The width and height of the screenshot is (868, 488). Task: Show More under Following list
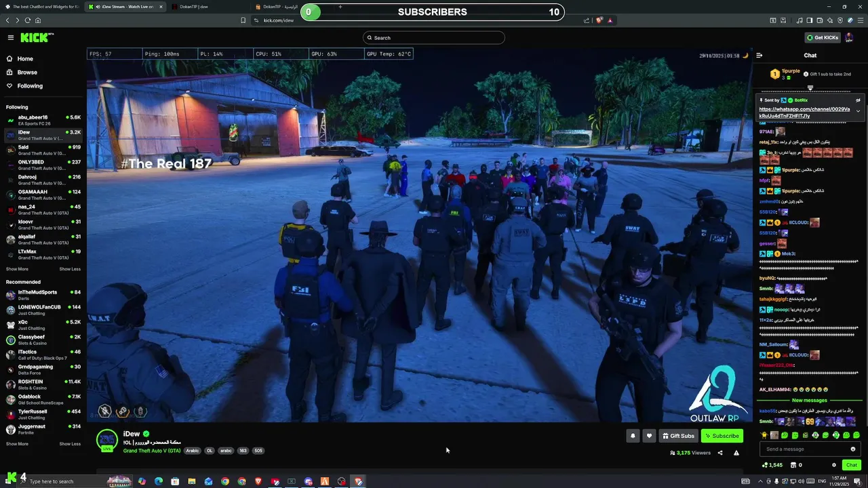17,269
